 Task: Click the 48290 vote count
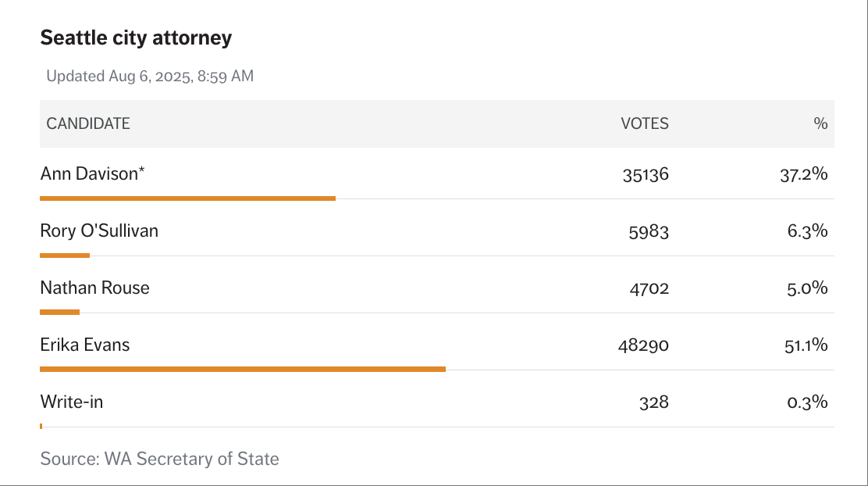coord(643,345)
